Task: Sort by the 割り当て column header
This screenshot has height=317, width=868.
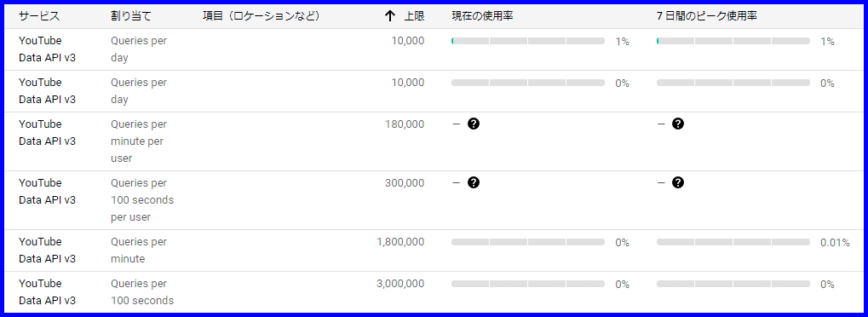Action: click(131, 16)
